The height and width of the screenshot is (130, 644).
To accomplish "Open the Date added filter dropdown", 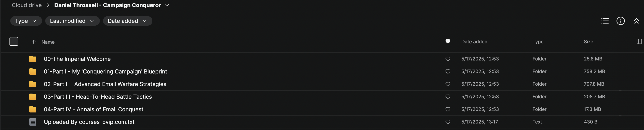I will [127, 21].
